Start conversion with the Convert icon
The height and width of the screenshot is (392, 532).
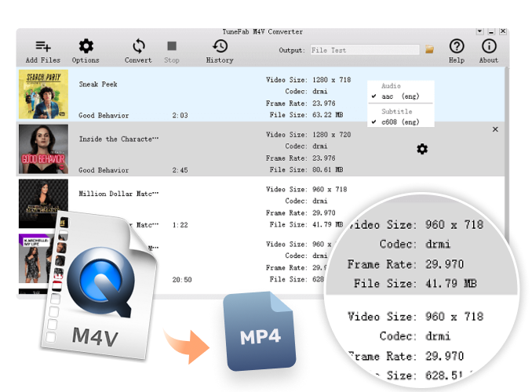(138, 45)
